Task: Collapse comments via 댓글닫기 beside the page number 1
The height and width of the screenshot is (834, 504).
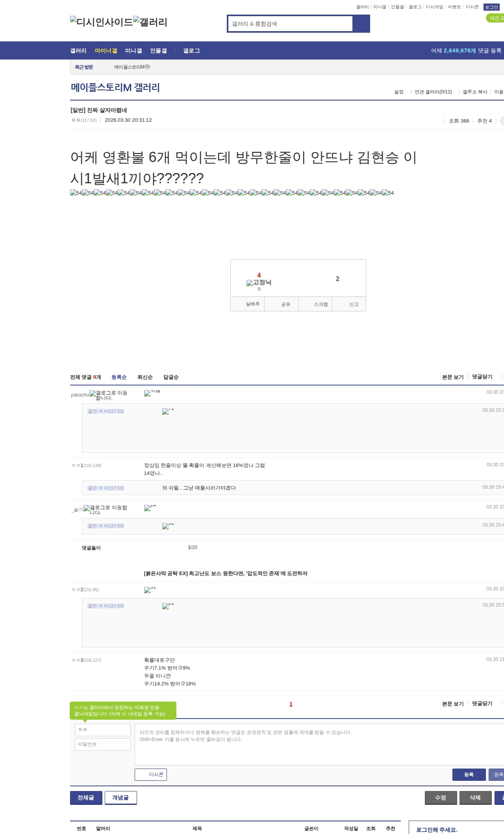Action: (482, 704)
